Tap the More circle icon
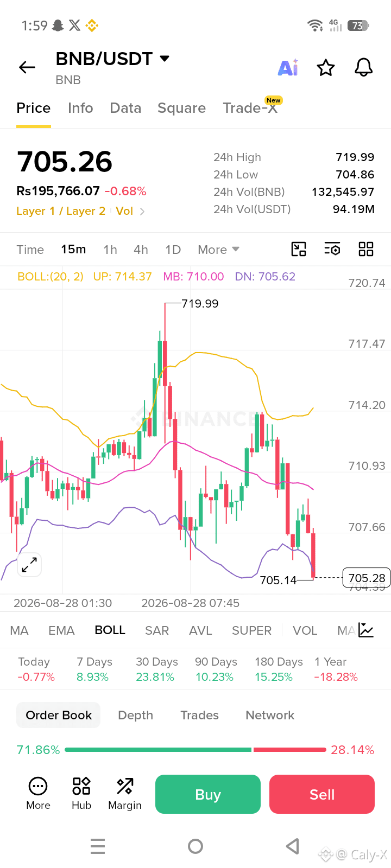Screen dimensions: 391x868 point(38,786)
